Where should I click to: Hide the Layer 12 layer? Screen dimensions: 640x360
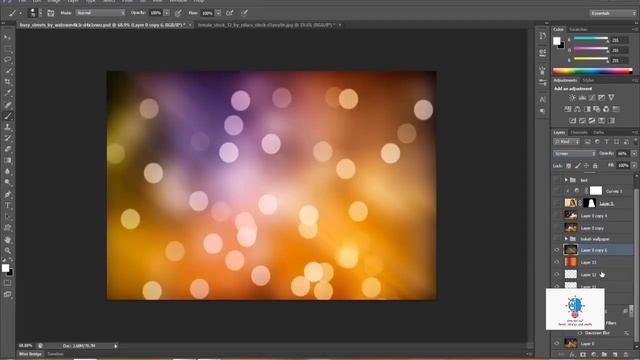pos(557,274)
